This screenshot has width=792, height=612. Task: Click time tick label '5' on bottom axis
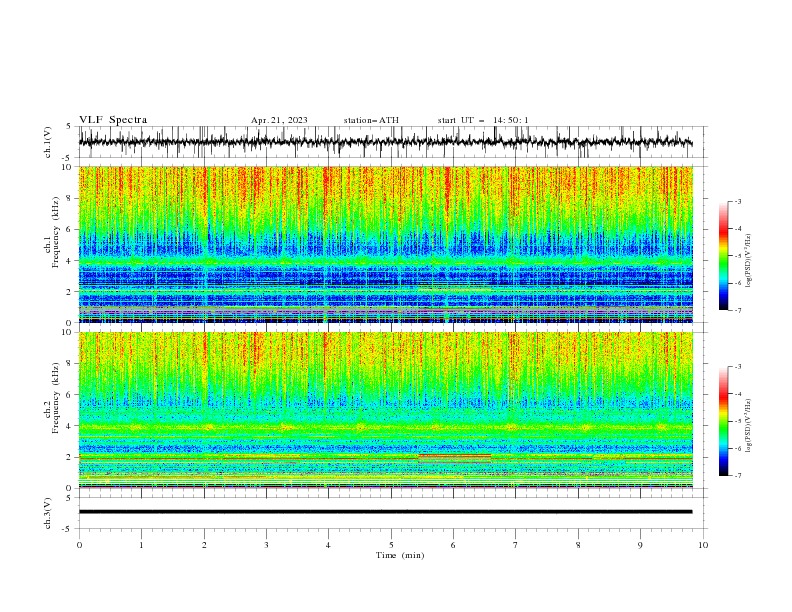click(391, 545)
